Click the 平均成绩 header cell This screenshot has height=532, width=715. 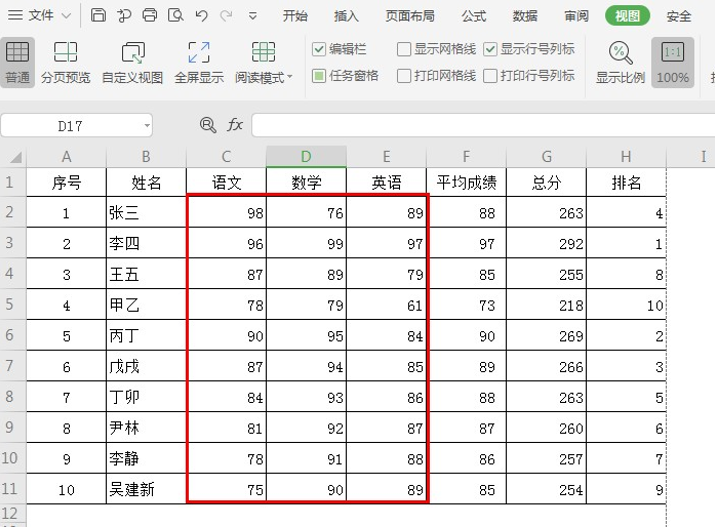pyautogui.click(x=466, y=182)
